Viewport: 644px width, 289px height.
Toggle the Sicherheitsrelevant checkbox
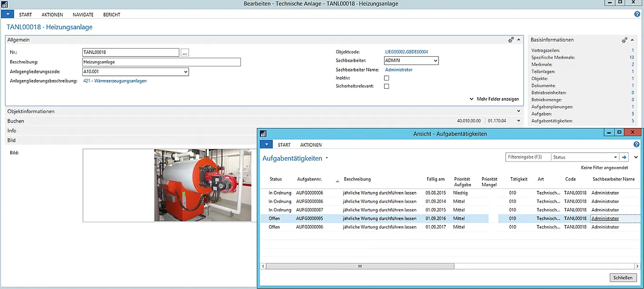pos(386,87)
